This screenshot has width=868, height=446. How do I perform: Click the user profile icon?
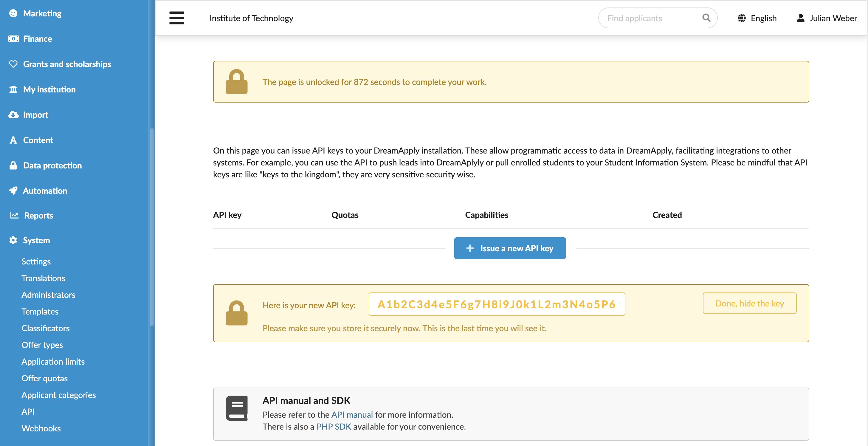pos(801,18)
